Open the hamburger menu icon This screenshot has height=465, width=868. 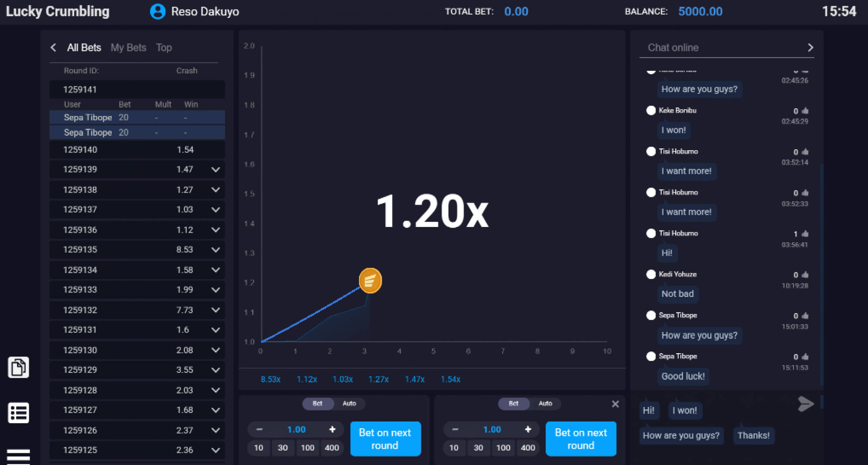tap(18, 456)
